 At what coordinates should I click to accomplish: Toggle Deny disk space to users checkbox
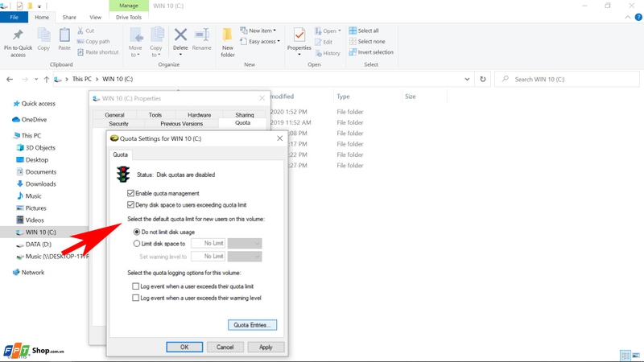[130, 205]
